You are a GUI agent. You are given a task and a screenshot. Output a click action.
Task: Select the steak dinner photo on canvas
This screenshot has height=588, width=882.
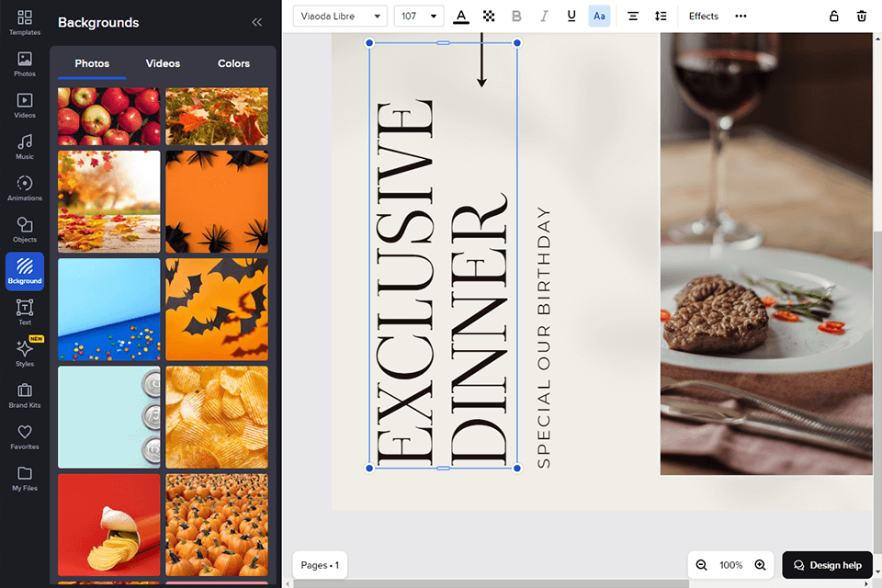coord(766,254)
